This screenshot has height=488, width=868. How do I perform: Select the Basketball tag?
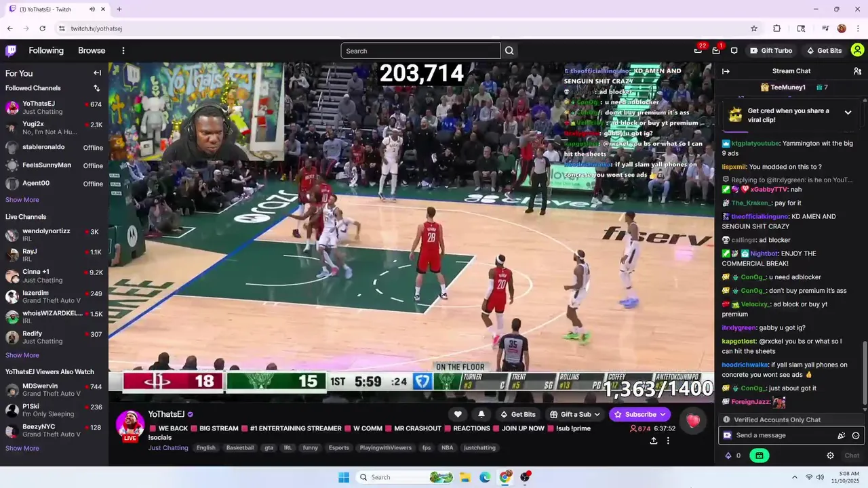(240, 447)
